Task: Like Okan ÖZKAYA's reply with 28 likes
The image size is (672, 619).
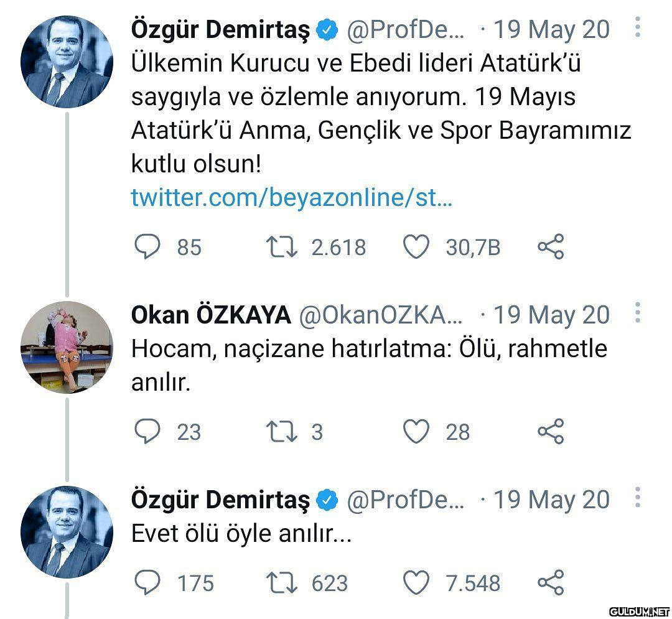Action: [x=417, y=431]
